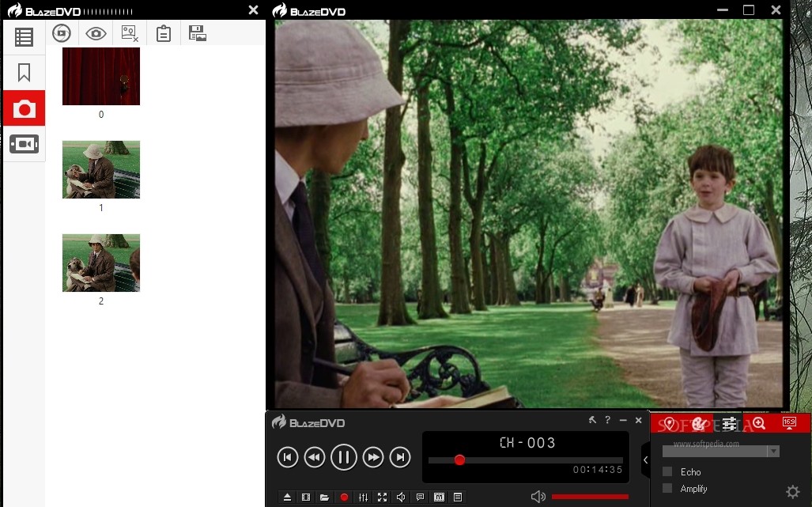Close the snapshot panel window
Image resolution: width=812 pixels, height=507 pixels.
tap(253, 9)
